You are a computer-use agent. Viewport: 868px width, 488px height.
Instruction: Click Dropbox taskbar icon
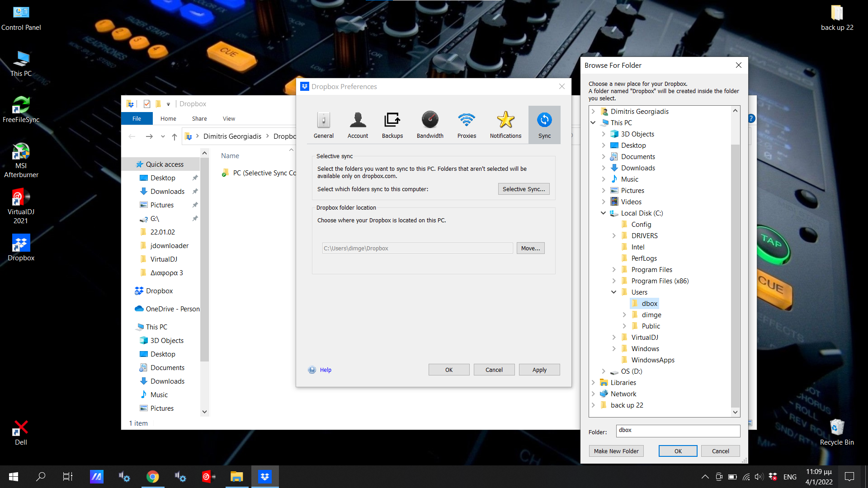coord(265,477)
